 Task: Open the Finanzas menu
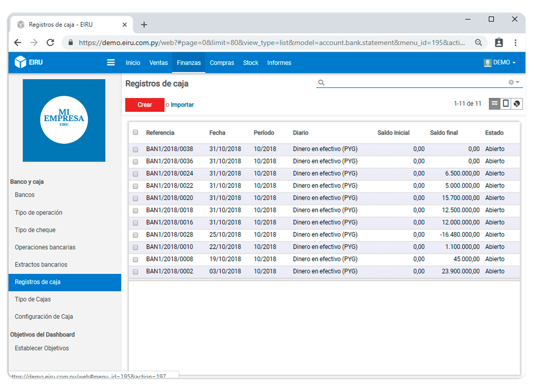point(189,63)
